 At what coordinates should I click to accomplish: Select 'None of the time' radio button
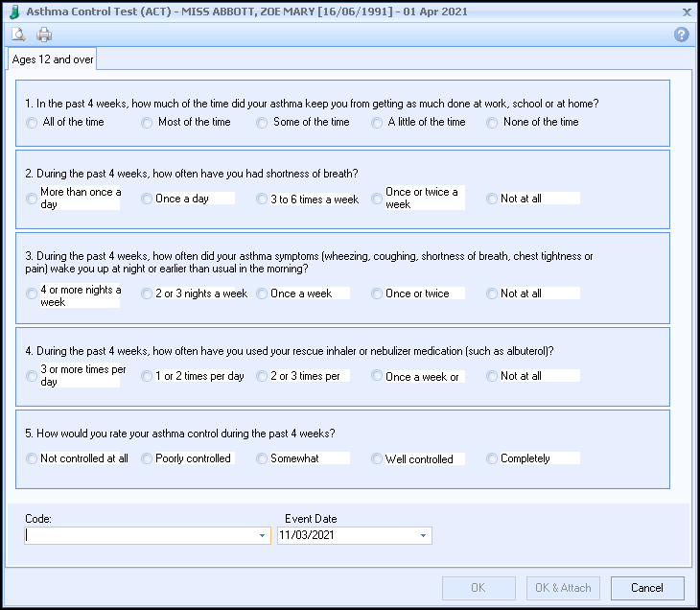point(492,123)
